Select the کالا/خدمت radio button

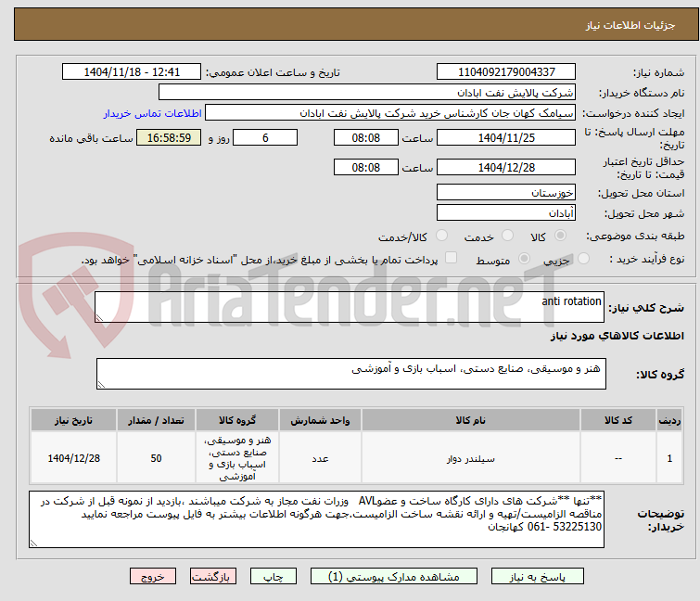[441, 236]
